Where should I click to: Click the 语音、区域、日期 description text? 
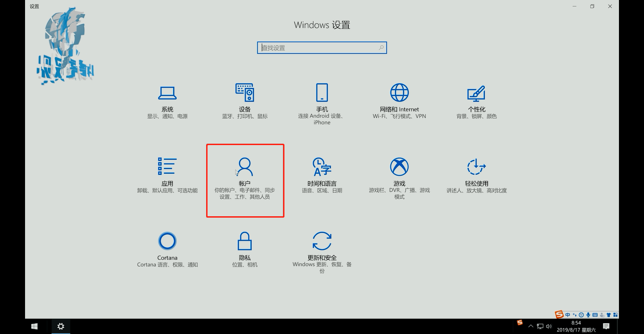coord(322,191)
